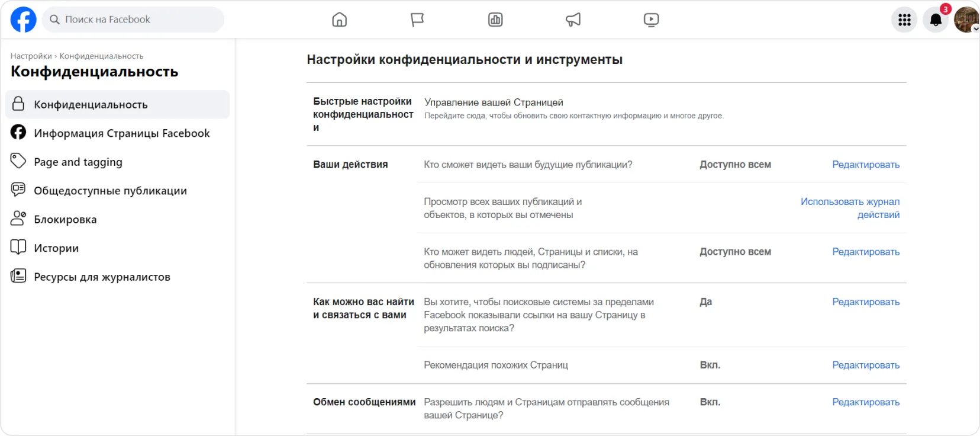The width and height of the screenshot is (980, 436).
Task: Open the Ads megaphone icon
Action: tap(573, 20)
